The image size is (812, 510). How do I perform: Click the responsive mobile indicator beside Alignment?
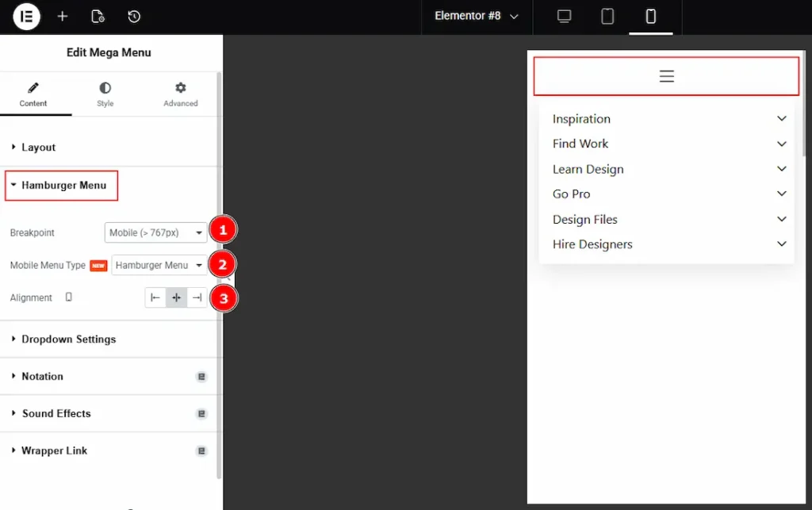pos(68,297)
